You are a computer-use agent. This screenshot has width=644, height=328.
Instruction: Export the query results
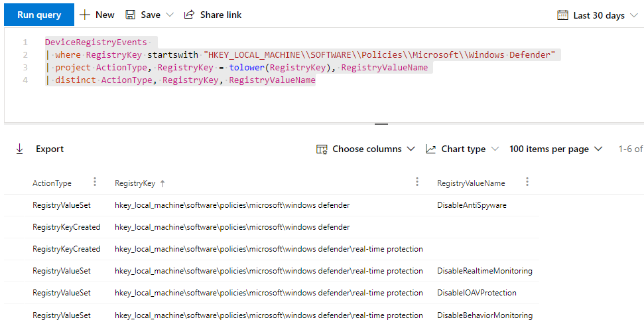coord(49,149)
